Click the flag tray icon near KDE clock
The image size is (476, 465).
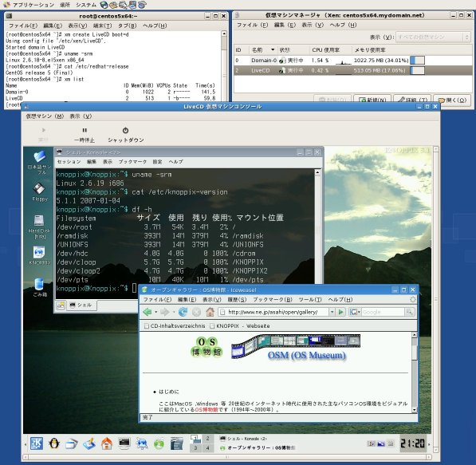380,443
